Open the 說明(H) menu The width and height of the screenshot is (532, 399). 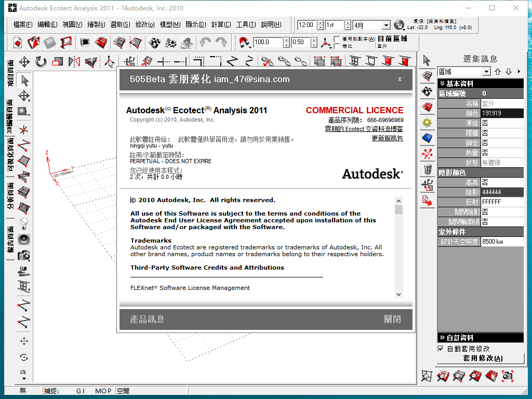pyautogui.click(x=271, y=24)
